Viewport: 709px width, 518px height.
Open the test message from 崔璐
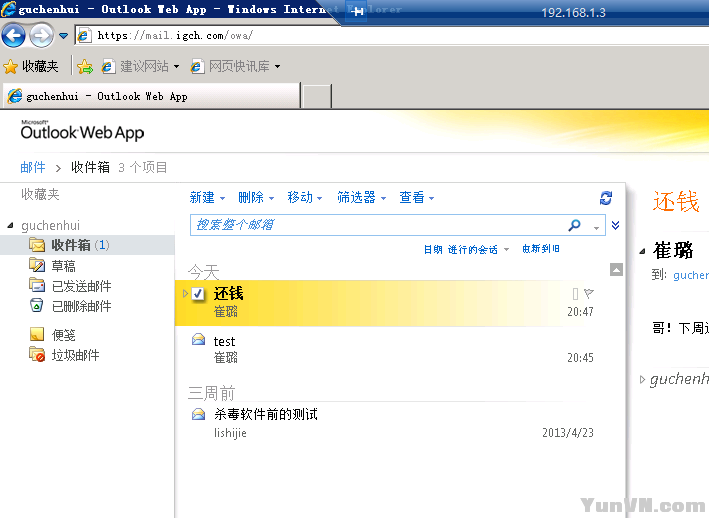coord(384,349)
